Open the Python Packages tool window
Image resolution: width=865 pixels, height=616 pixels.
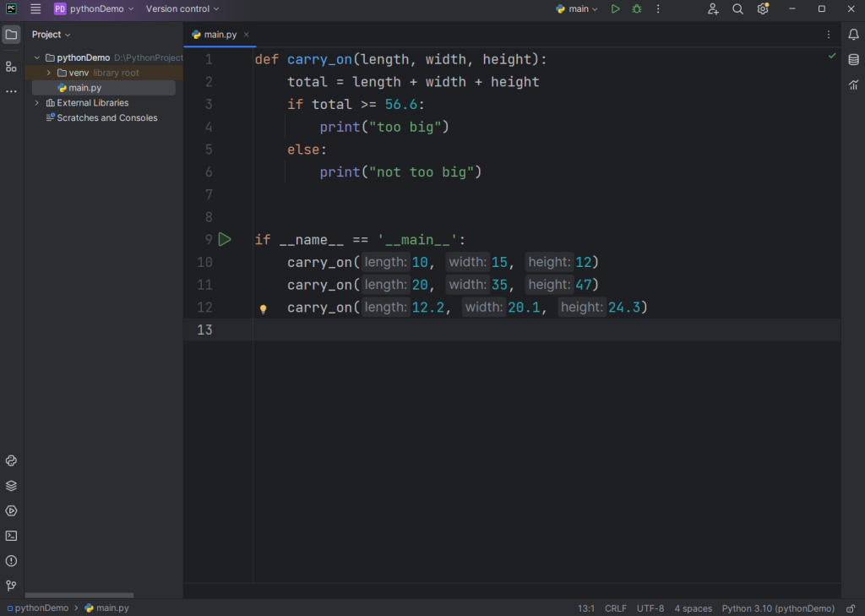pyautogui.click(x=11, y=486)
